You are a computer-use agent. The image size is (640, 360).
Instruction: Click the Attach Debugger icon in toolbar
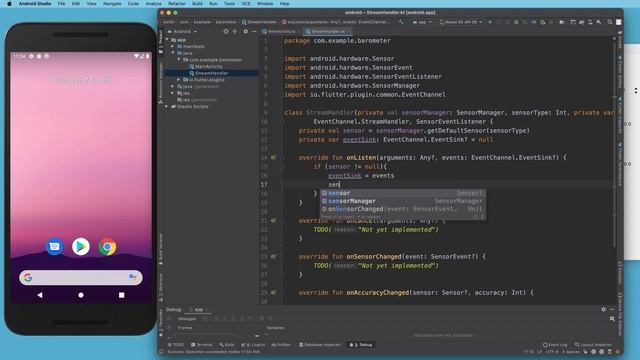pyautogui.click(x=542, y=22)
